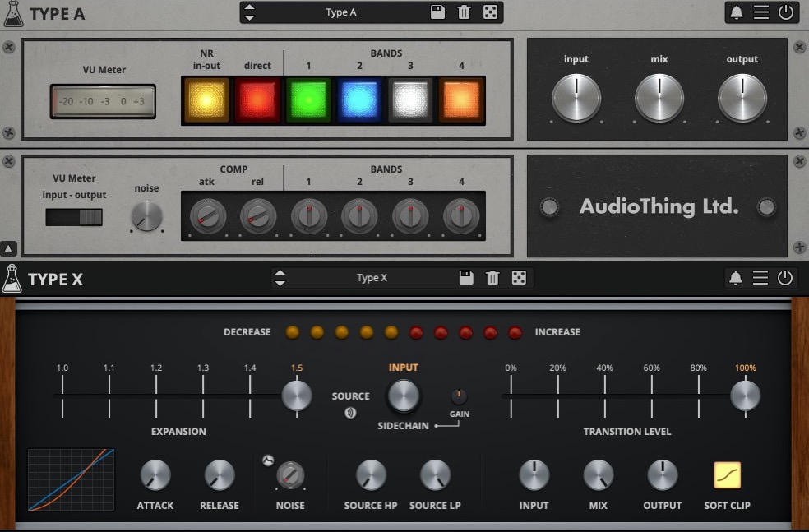This screenshot has width=809, height=532.
Task: Delete preset using Type X trash icon
Action: click(x=492, y=278)
